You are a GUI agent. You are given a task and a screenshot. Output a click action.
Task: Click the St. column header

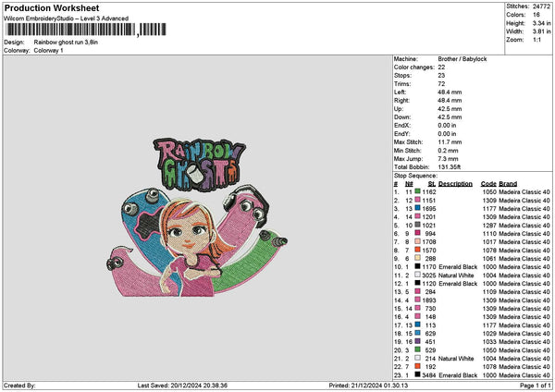click(432, 184)
